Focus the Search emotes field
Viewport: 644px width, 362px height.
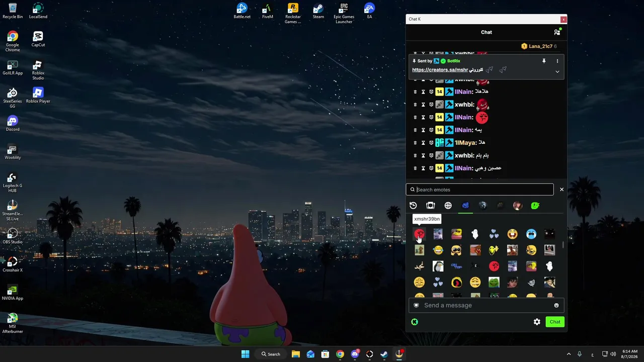point(480,190)
